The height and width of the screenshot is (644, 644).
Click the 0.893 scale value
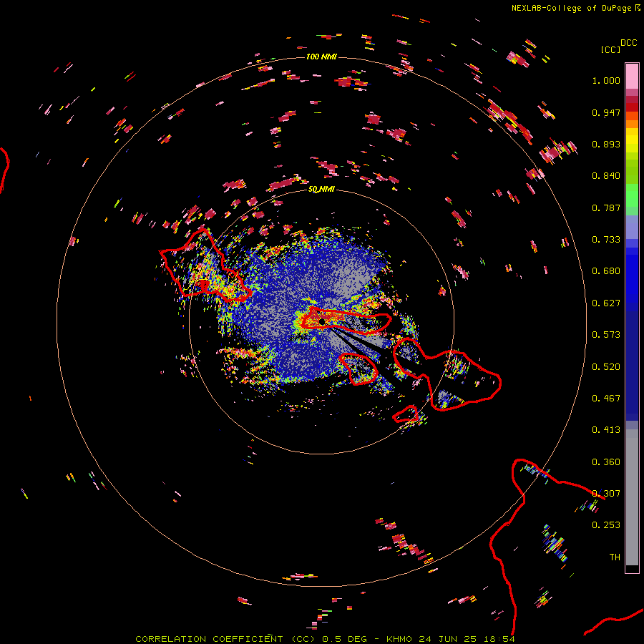(606, 144)
